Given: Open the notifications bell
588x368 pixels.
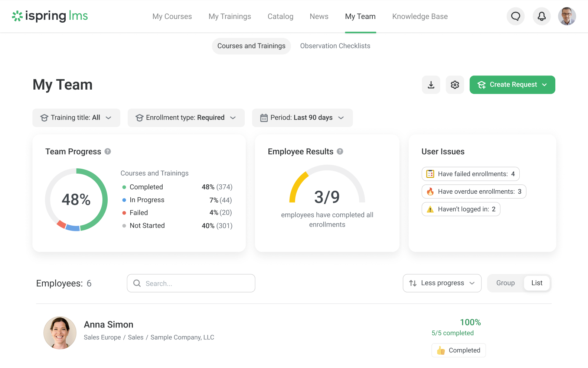Looking at the screenshot, I should pyautogui.click(x=542, y=16).
